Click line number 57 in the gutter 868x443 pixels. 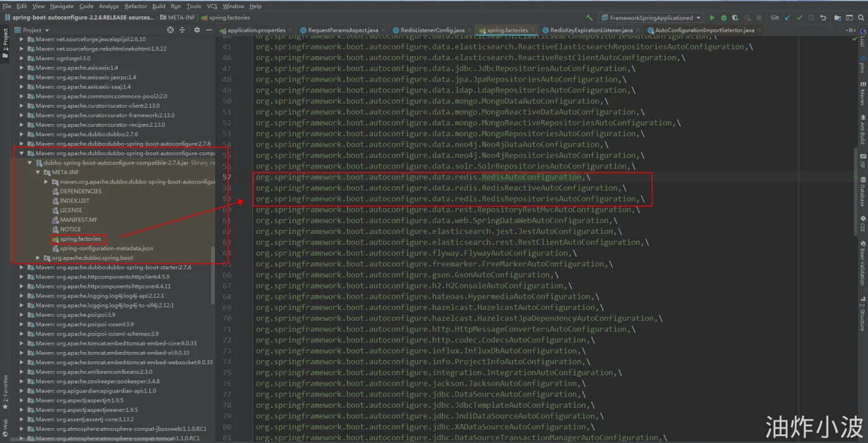pos(227,177)
